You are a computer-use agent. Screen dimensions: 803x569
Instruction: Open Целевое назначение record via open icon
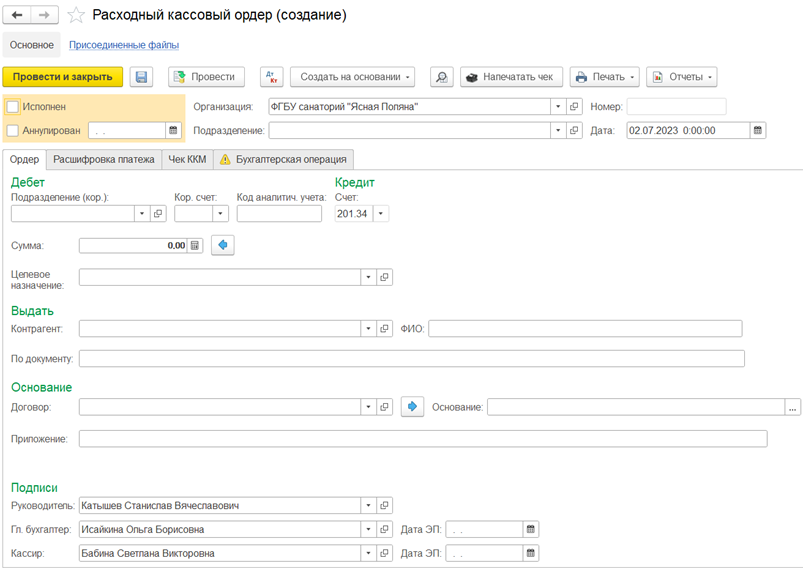pos(384,278)
